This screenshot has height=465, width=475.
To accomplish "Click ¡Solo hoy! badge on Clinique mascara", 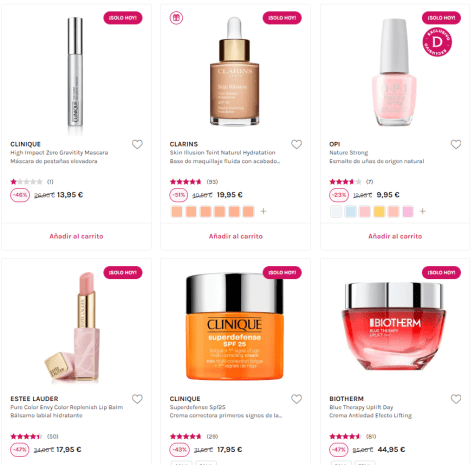I will [x=123, y=18].
